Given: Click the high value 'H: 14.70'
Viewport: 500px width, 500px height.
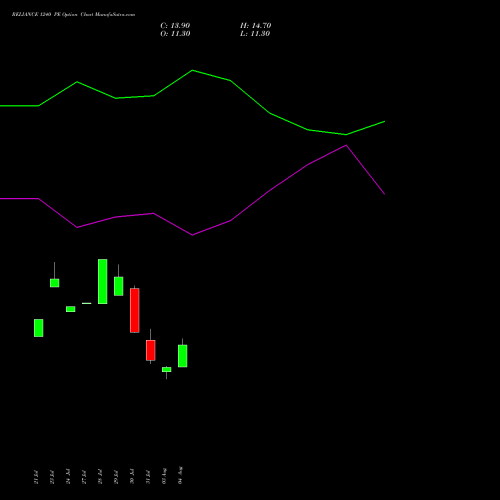Looking at the screenshot, I should (255, 26).
